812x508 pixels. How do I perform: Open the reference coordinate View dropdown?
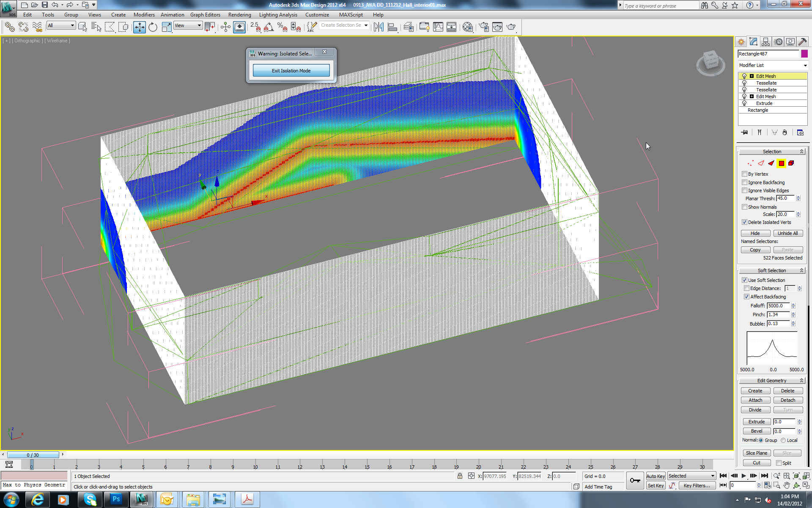pos(188,25)
